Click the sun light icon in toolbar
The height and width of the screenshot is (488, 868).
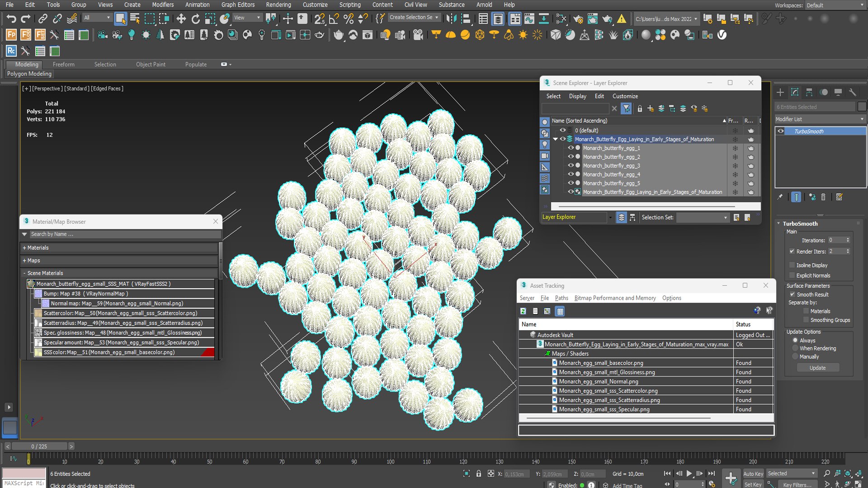523,35
